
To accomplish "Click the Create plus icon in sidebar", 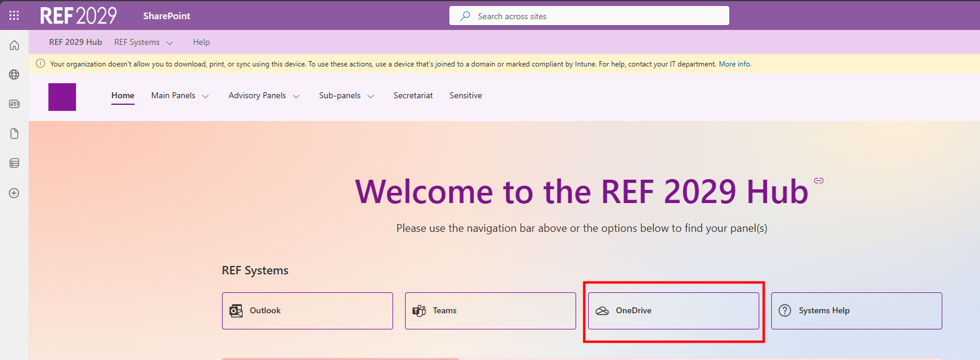I will (14, 193).
